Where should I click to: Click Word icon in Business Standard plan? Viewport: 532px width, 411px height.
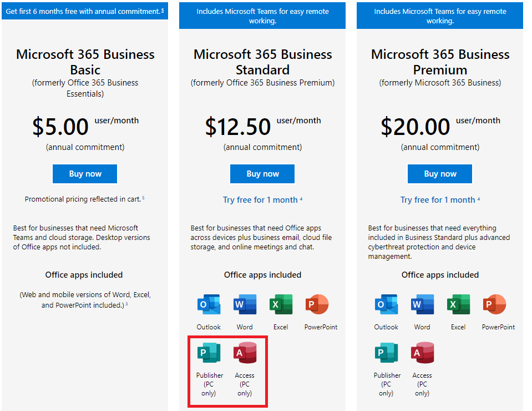[245, 304]
